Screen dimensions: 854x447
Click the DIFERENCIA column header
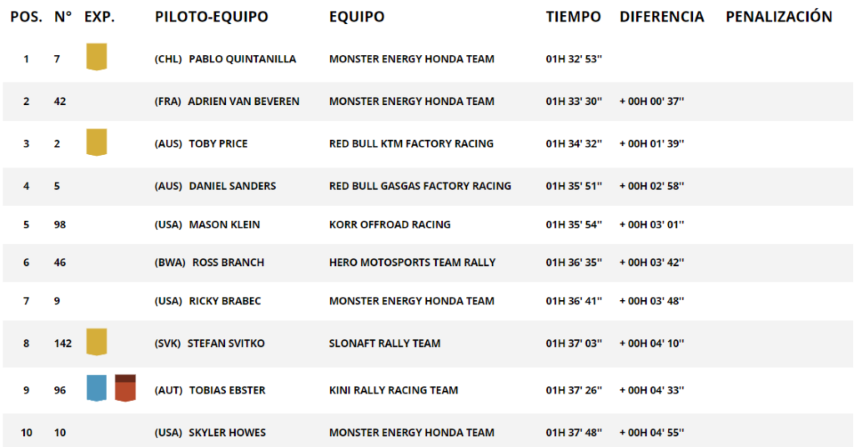pyautogui.click(x=662, y=17)
